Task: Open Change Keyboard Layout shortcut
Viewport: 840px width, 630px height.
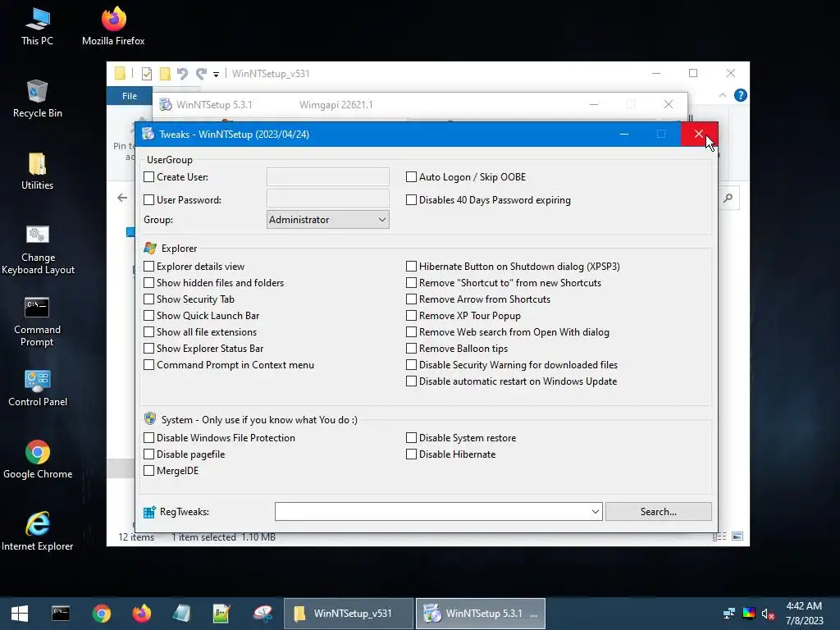Action: click(x=38, y=249)
